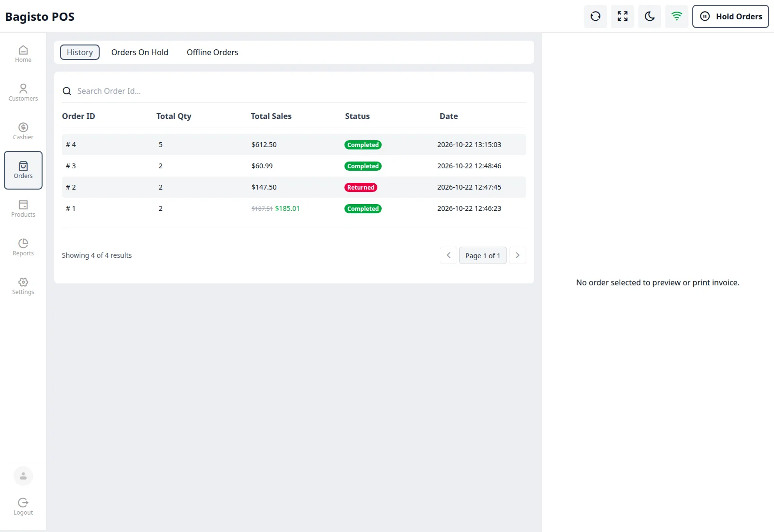
Task: Click the refresh sync icon
Action: point(595,16)
